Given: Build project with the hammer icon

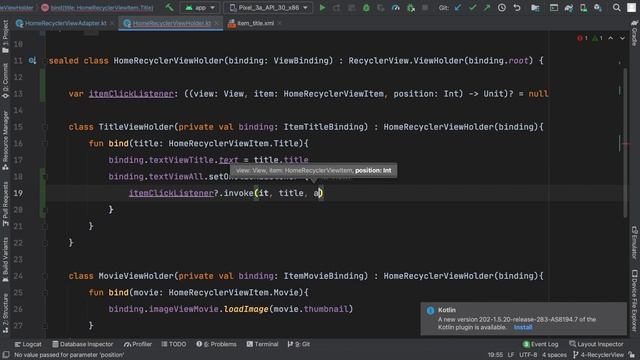Looking at the screenshot, I should click(x=169, y=7).
